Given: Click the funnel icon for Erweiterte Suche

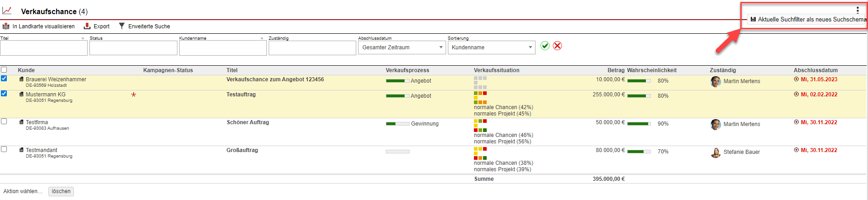Looking at the screenshot, I should coord(122,26).
